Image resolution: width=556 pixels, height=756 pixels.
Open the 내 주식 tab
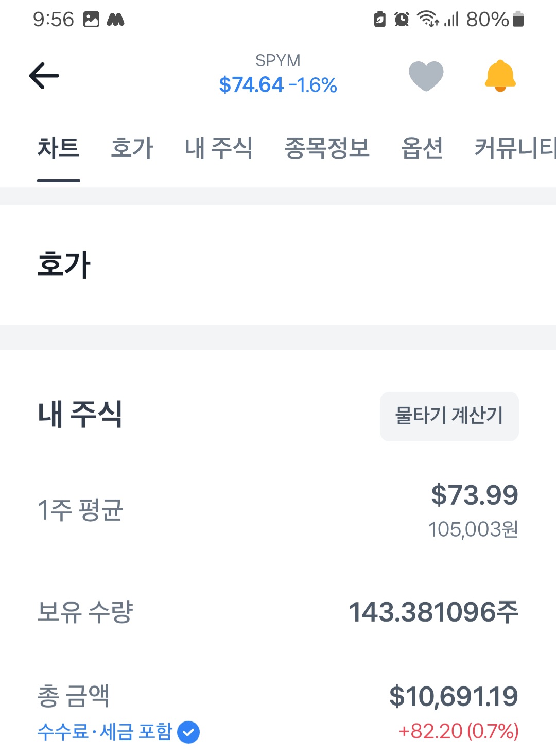[219, 148]
